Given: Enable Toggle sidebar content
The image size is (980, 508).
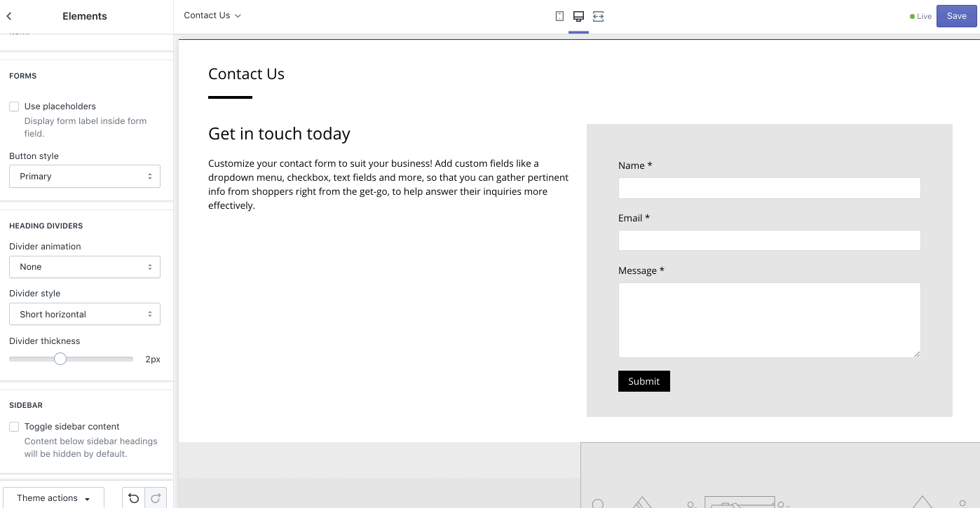Looking at the screenshot, I should click(x=14, y=426).
